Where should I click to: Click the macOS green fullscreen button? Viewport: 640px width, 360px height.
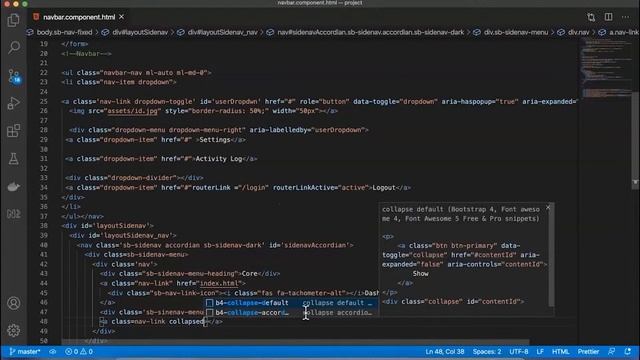[24, 3]
